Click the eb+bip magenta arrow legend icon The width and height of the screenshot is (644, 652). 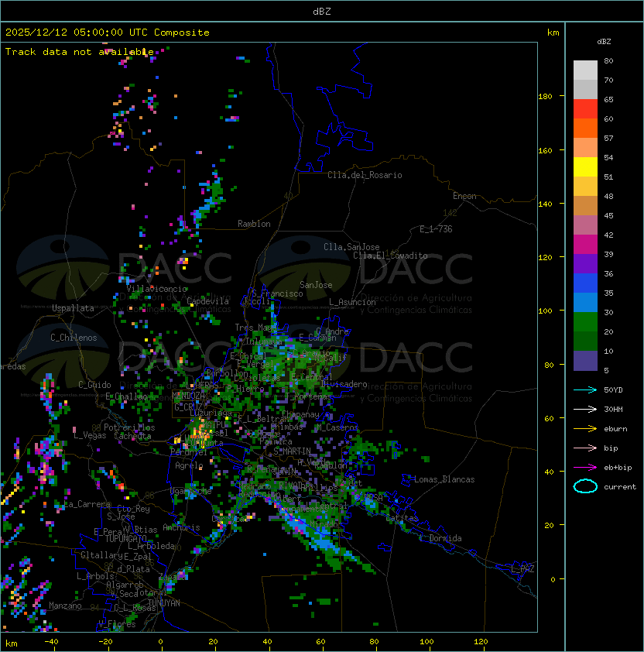coord(585,468)
